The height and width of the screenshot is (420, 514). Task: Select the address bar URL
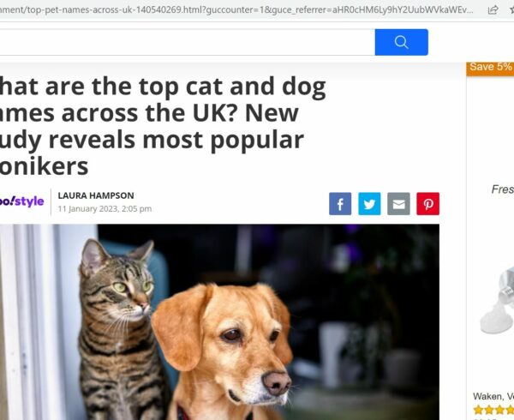click(x=236, y=9)
